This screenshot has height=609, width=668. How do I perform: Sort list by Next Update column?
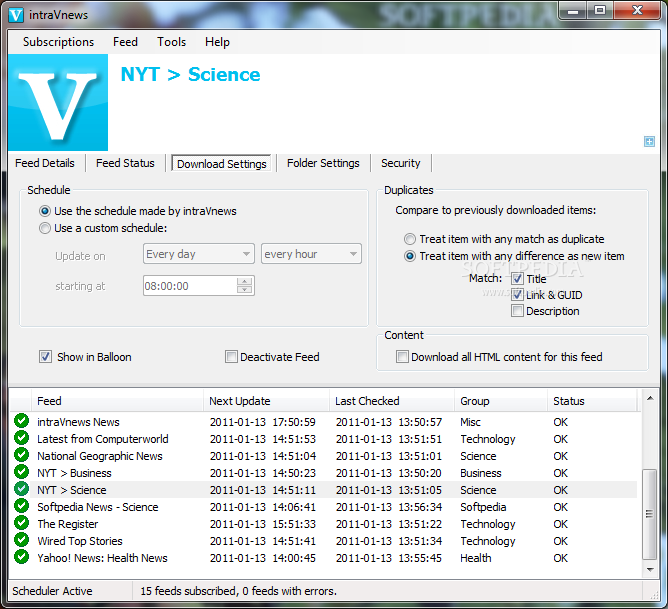pos(266,401)
